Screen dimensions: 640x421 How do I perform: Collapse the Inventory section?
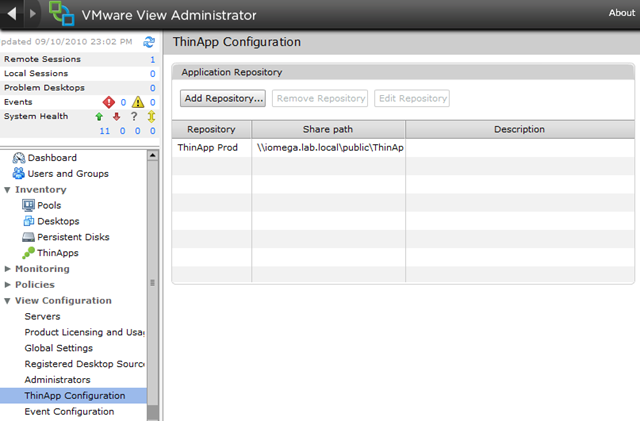(7, 190)
